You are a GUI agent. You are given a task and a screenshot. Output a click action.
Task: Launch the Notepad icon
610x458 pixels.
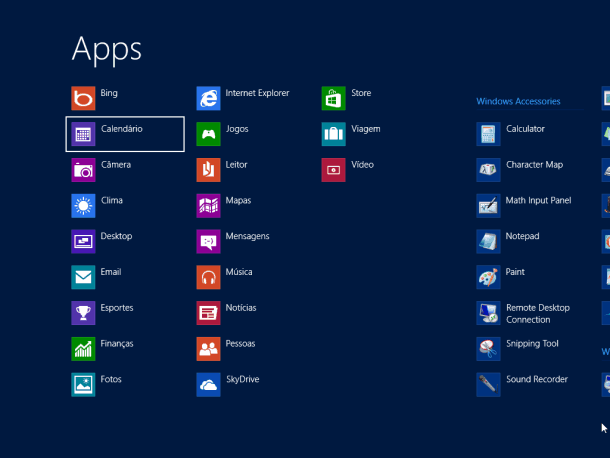(x=488, y=241)
